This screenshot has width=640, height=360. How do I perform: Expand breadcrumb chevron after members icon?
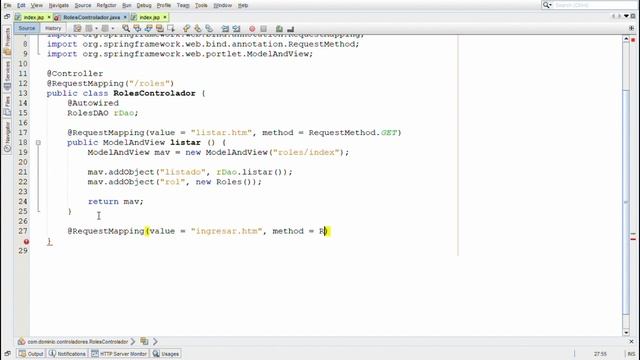coord(155,341)
